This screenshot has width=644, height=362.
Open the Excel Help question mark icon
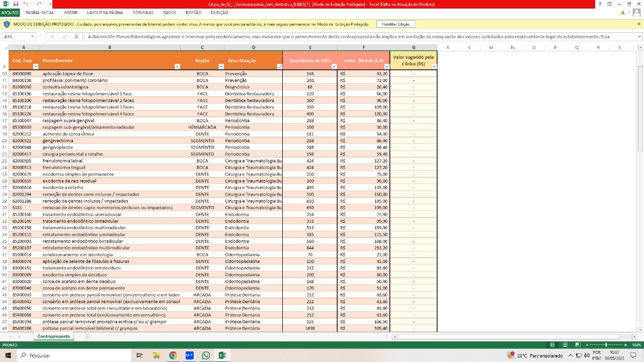click(x=599, y=4)
